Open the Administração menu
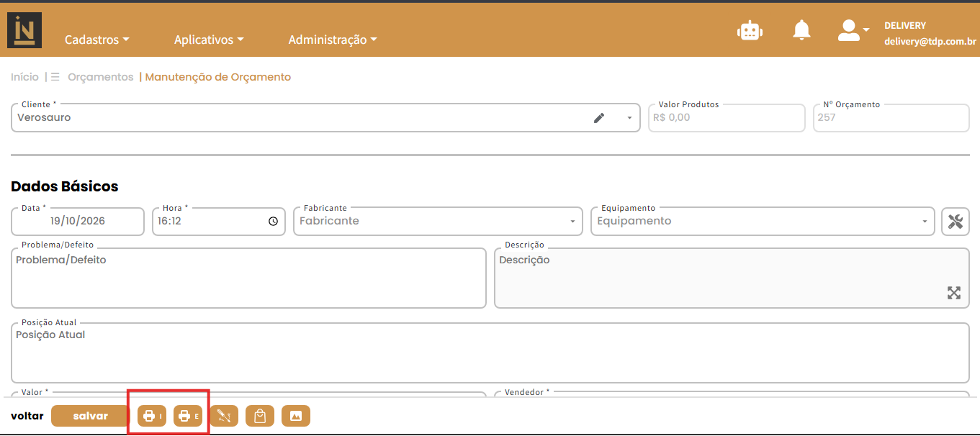The width and height of the screenshot is (980, 436). pos(333,40)
